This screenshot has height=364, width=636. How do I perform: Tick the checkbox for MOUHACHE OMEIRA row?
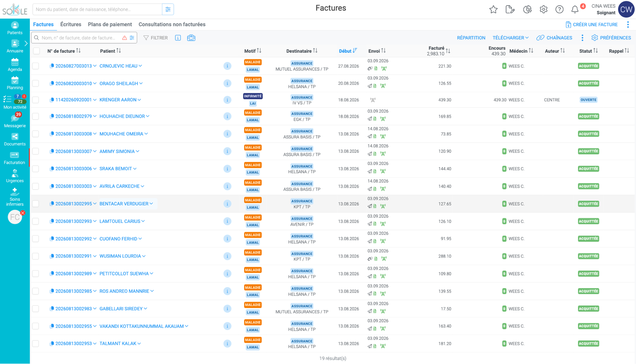point(36,134)
